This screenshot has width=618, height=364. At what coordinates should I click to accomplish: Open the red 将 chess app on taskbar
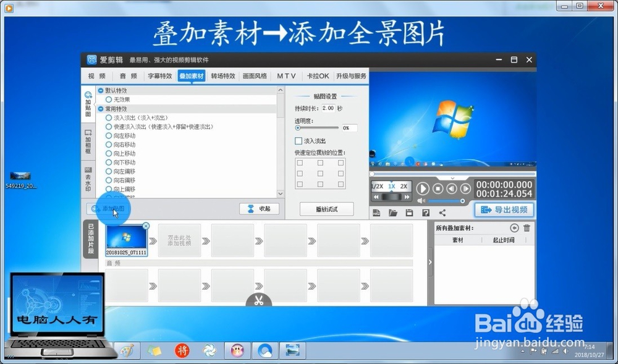[182, 350]
